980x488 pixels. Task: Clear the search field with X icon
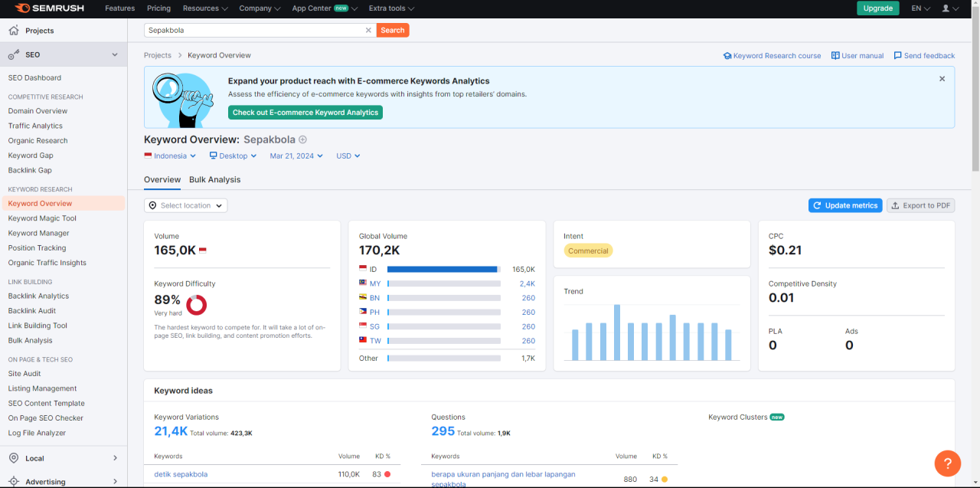(x=368, y=31)
